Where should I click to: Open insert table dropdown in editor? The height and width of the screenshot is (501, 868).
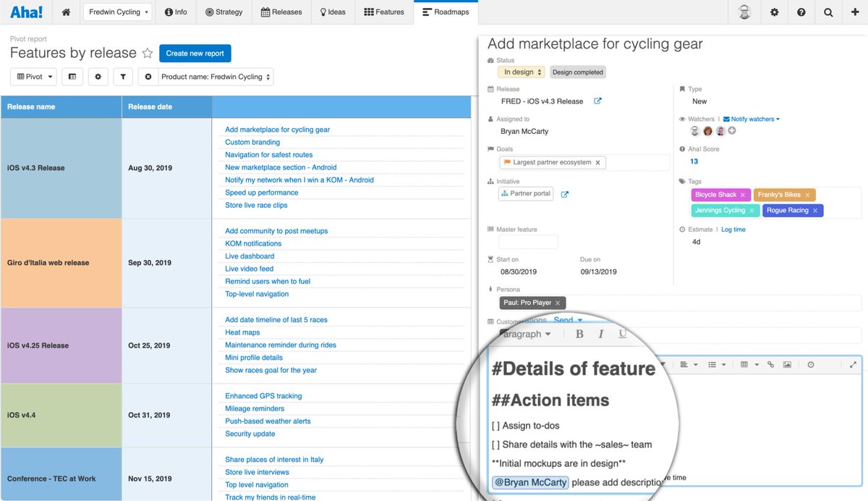click(750, 365)
